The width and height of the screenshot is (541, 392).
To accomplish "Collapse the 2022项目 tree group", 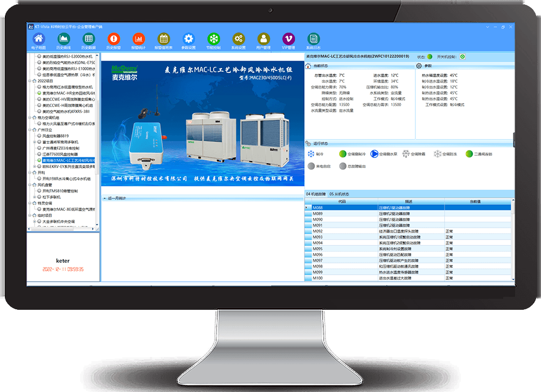I will click(x=30, y=81).
